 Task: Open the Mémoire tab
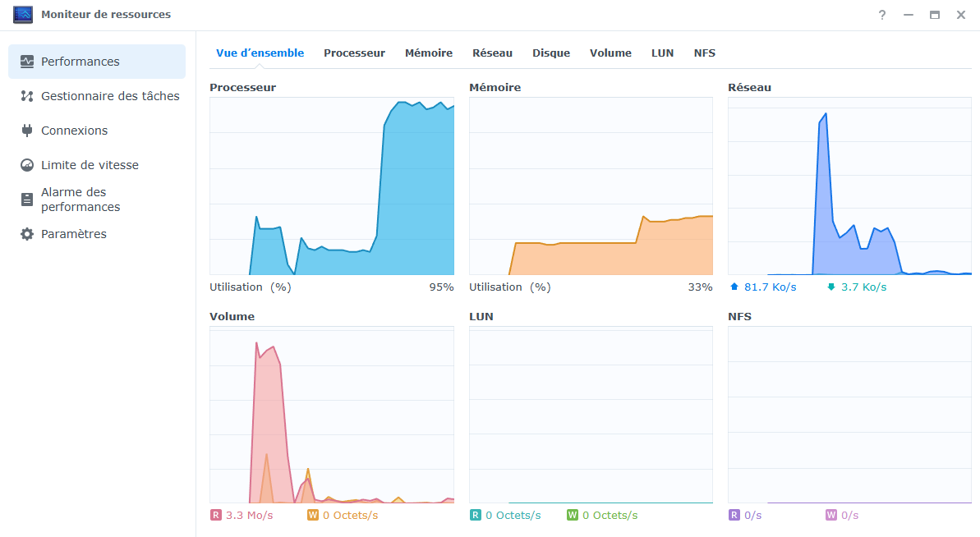click(429, 53)
